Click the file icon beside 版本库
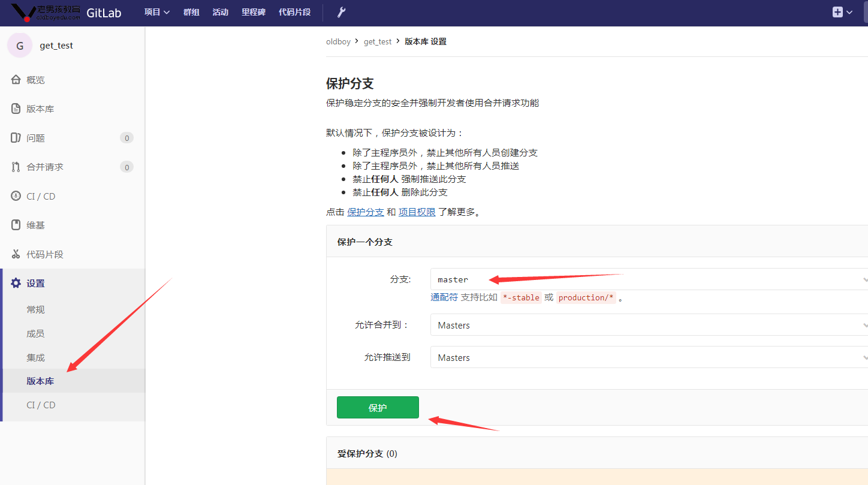 coord(16,109)
